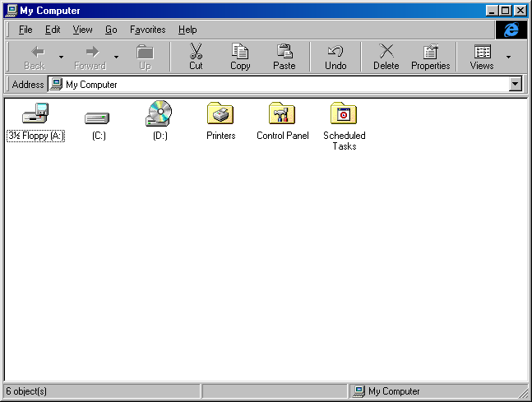Viewport: 532px width, 402px height.
Task: Click the window resize grip corner
Action: [523, 394]
